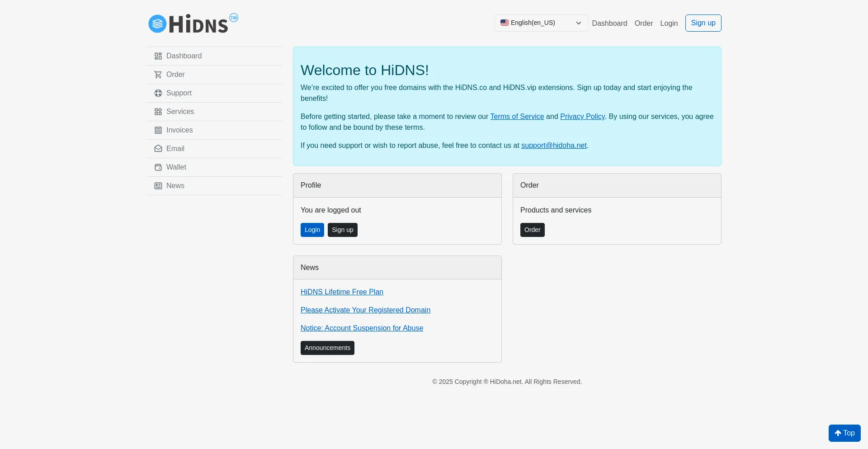Click the Wallet icon in sidebar
The height and width of the screenshot is (449, 868).
158,167
